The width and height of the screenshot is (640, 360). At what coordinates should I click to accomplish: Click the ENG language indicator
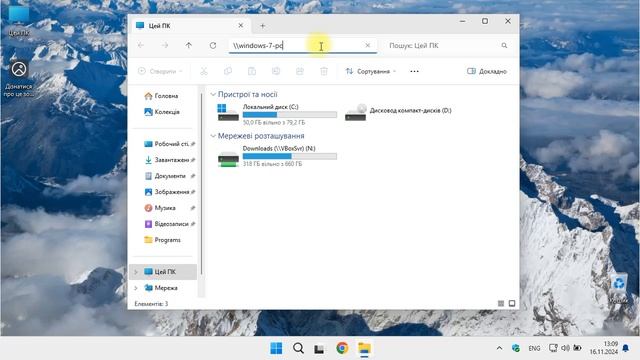[534, 348]
